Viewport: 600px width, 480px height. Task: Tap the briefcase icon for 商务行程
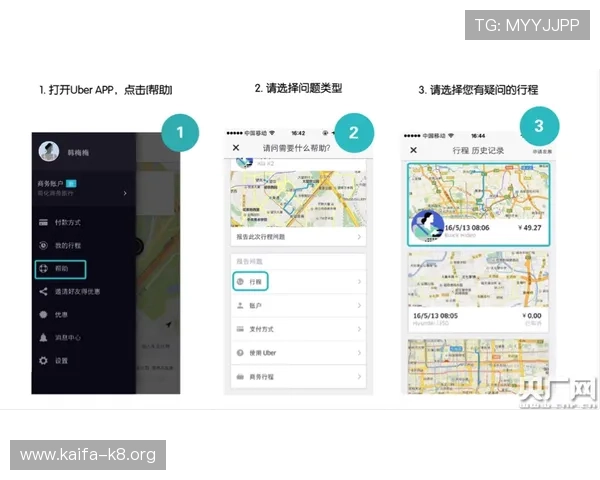pos(240,377)
